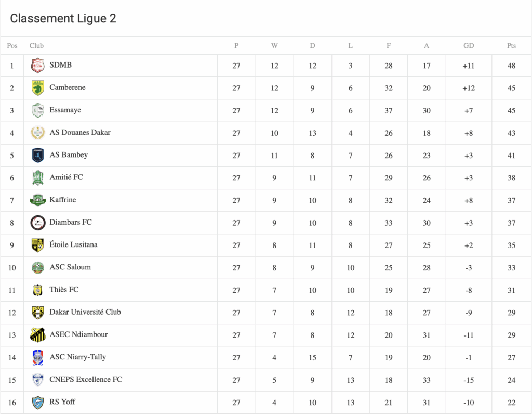The image size is (532, 414).
Task: Click the Amitié FC green crest
Action: coord(38,177)
